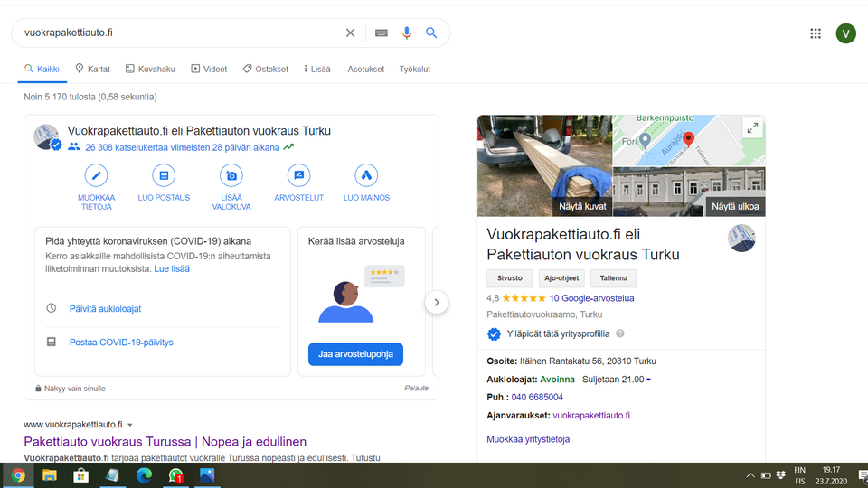Open Näytä ulkoa street view thumbnail
This screenshot has height=488, width=868.
pyautogui.click(x=689, y=192)
